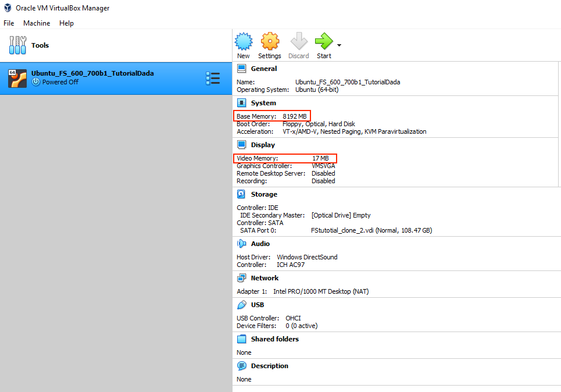This screenshot has width=561, height=392.
Task: Open Settings with the gear icon
Action: 270,42
